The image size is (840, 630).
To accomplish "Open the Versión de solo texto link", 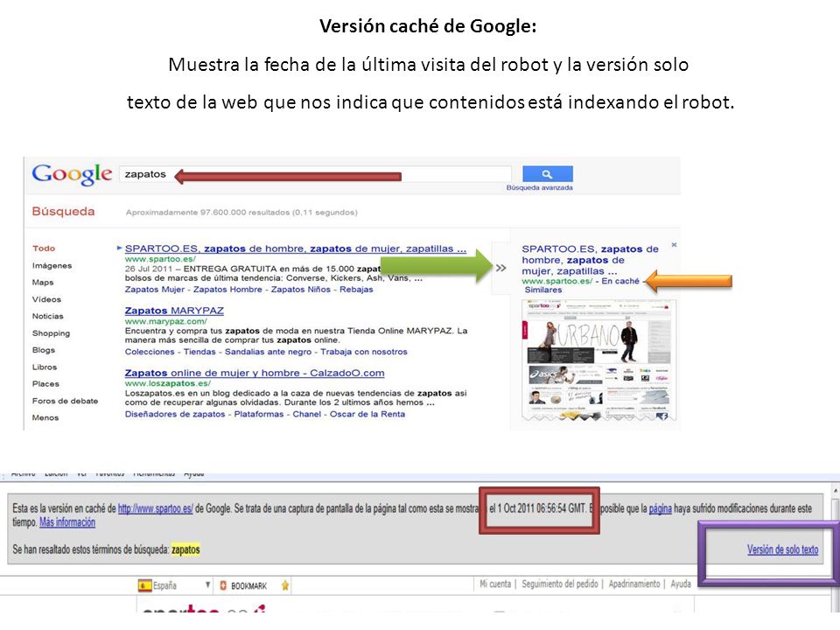I will pyautogui.click(x=782, y=549).
